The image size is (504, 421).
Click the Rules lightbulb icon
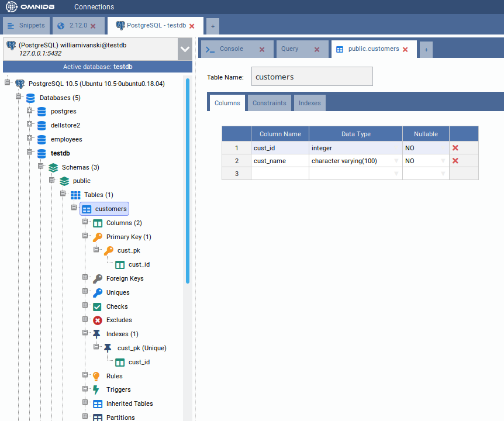click(x=97, y=376)
